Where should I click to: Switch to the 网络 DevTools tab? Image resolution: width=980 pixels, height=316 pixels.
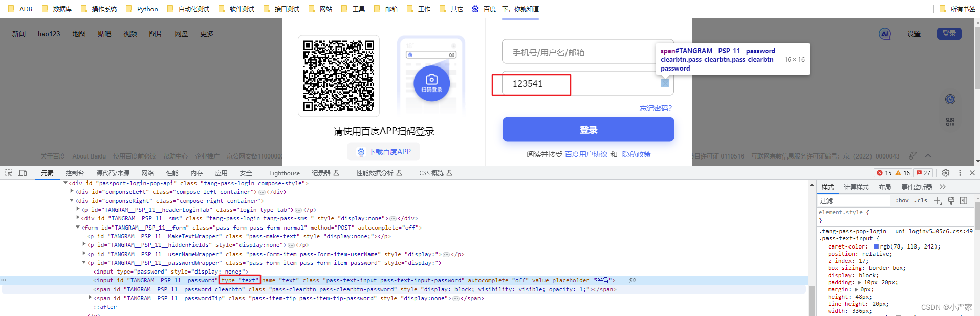[147, 173]
